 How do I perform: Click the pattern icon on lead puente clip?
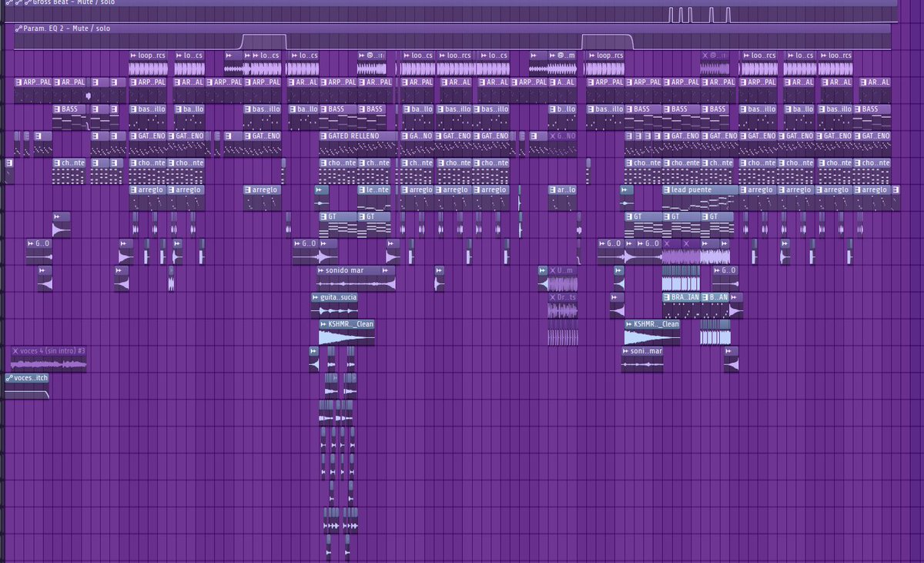click(667, 189)
